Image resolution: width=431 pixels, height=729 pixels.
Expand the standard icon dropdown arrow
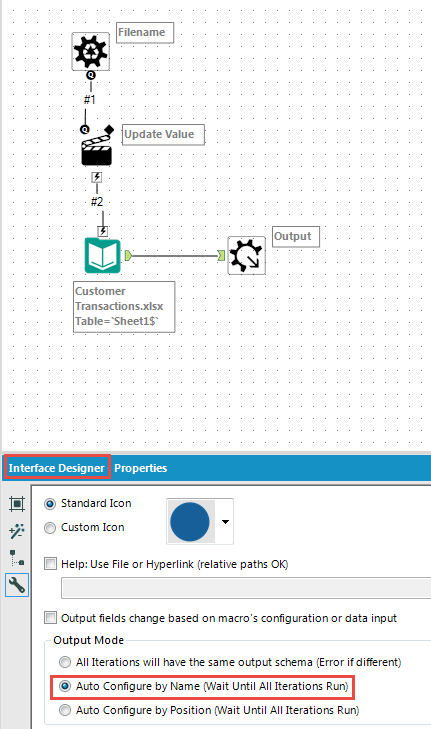[x=225, y=522]
